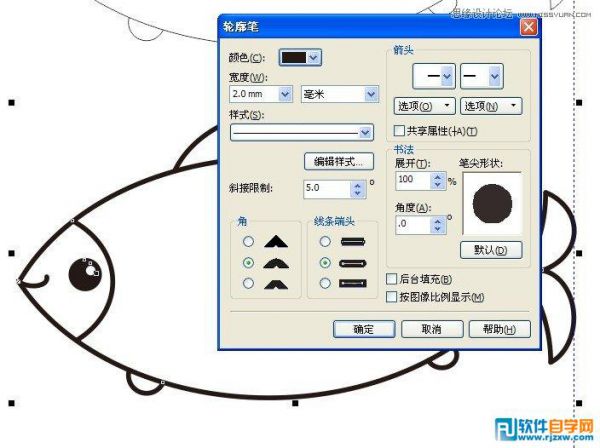The image size is (600, 448).
Task: Expand the 2.0 mm width dropdown
Action: (x=285, y=94)
